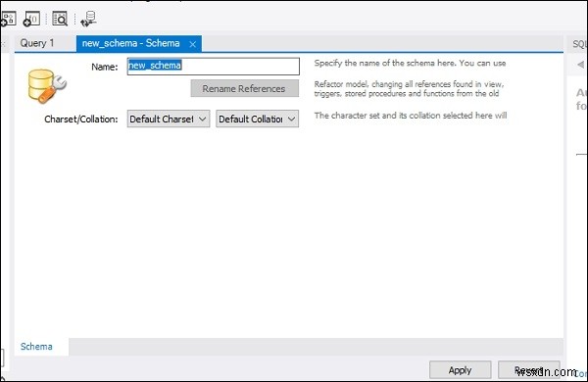
Task: Switch to the Query 1 tab
Action: (x=37, y=43)
